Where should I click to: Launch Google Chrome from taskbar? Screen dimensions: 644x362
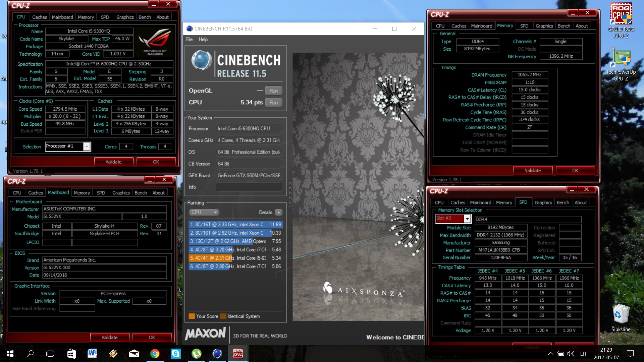pyautogui.click(x=155, y=354)
